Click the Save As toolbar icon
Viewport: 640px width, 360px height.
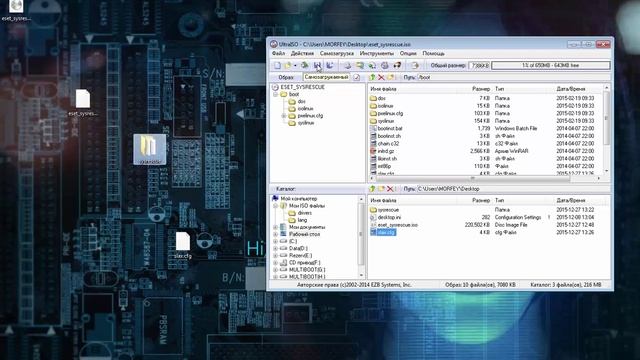tap(330, 65)
